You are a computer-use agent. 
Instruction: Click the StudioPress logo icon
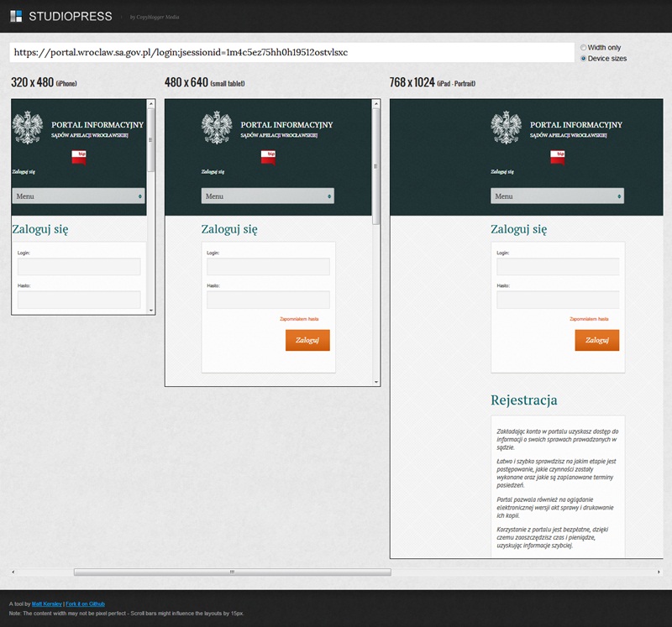(x=16, y=16)
